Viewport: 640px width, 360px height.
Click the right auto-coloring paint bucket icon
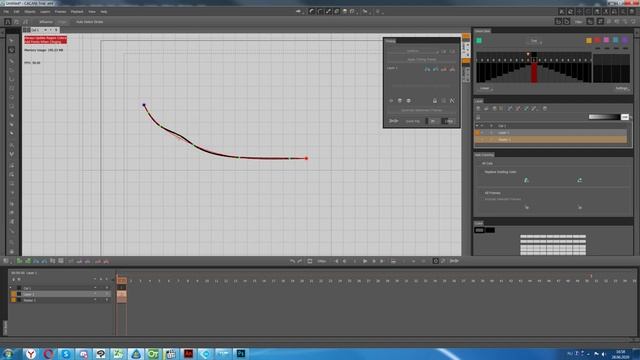580,180
